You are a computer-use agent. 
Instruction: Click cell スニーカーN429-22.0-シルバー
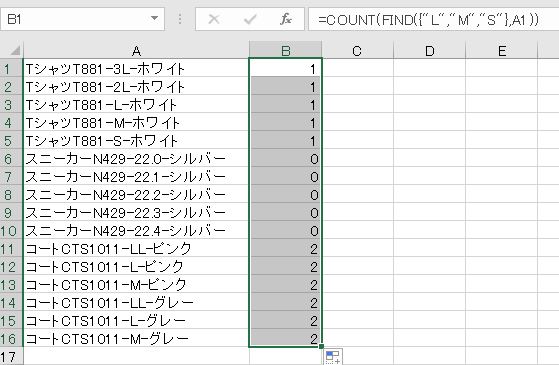coord(136,158)
